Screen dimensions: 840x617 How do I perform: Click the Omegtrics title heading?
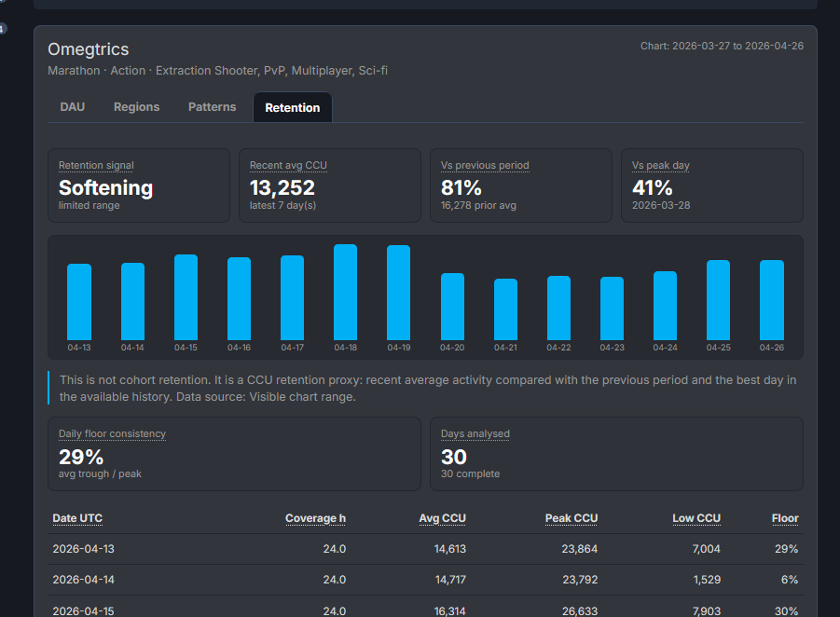point(89,49)
